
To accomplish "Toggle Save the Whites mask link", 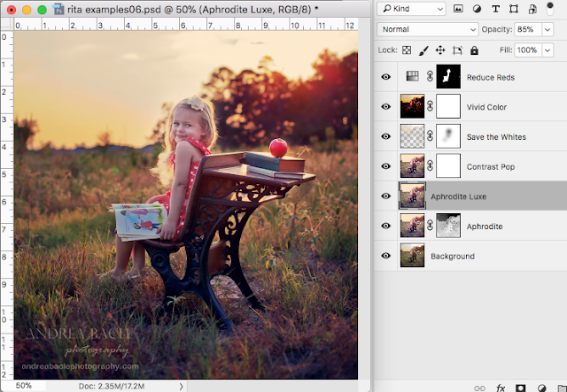I will 430,136.
